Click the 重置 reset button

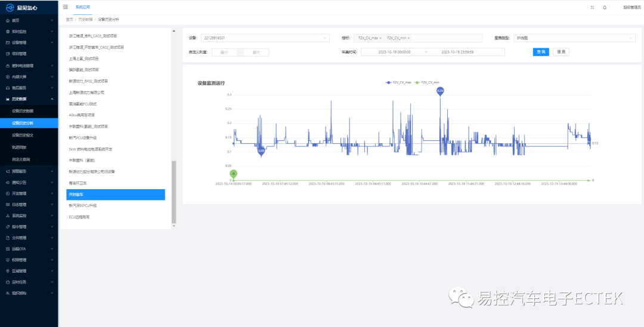[561, 52]
